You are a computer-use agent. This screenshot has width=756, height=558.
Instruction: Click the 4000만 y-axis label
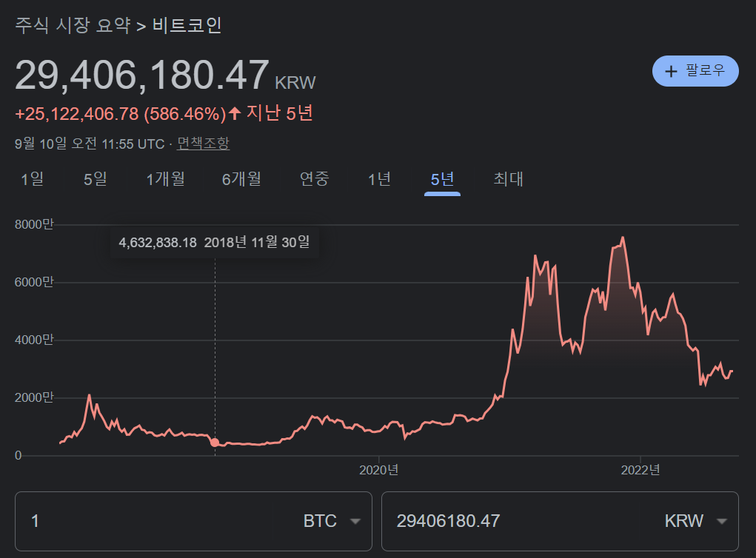34,340
